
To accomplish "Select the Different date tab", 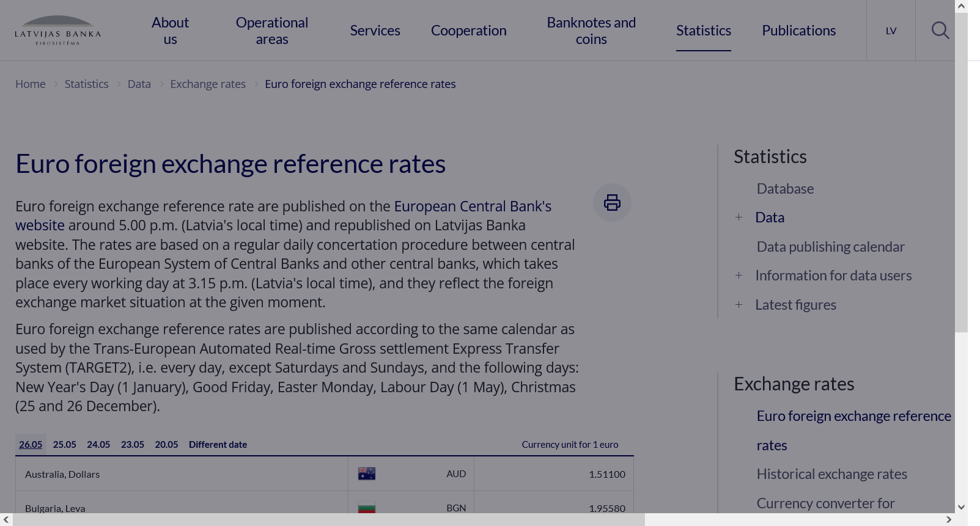I will tap(218, 445).
